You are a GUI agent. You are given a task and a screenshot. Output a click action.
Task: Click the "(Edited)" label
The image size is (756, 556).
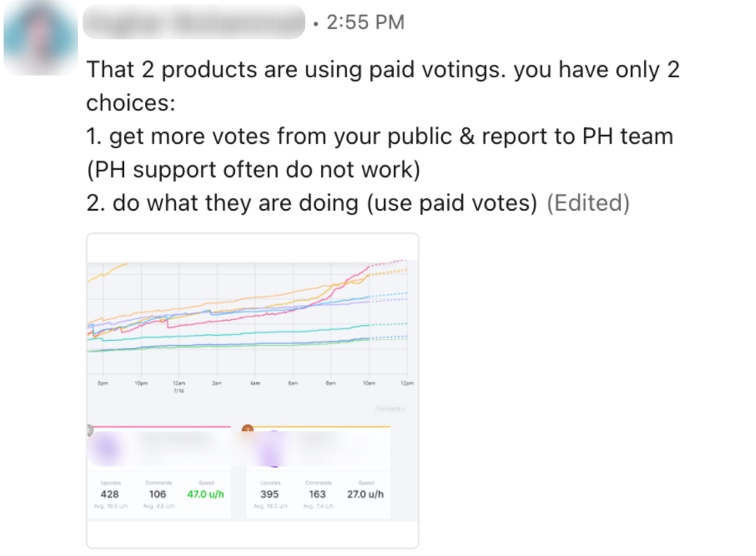[589, 203]
